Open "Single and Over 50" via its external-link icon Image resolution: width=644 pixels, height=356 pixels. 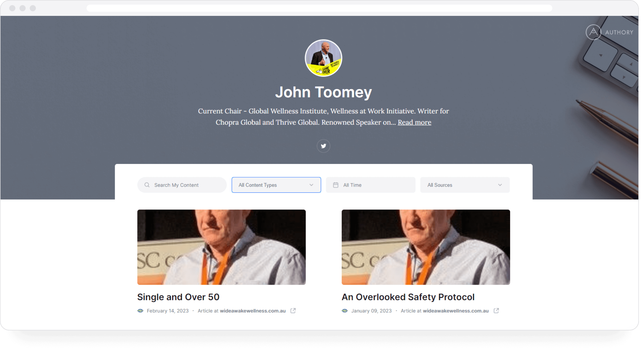pyautogui.click(x=294, y=311)
